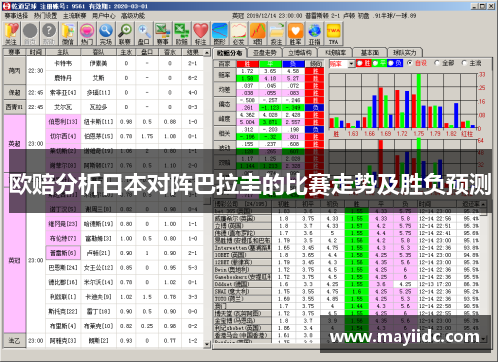500x362 pixels.
Task: Click the app logo in title bar
Action: coord(6,6)
